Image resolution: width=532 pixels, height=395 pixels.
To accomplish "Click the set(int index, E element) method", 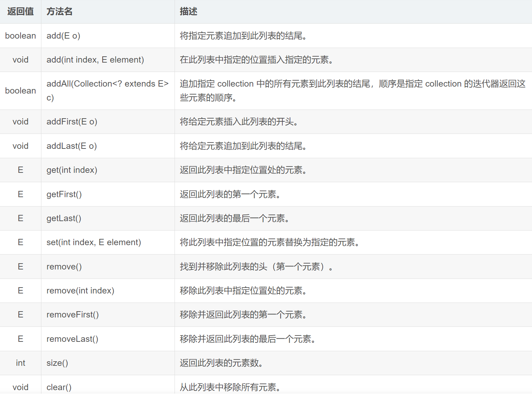I will tap(94, 242).
